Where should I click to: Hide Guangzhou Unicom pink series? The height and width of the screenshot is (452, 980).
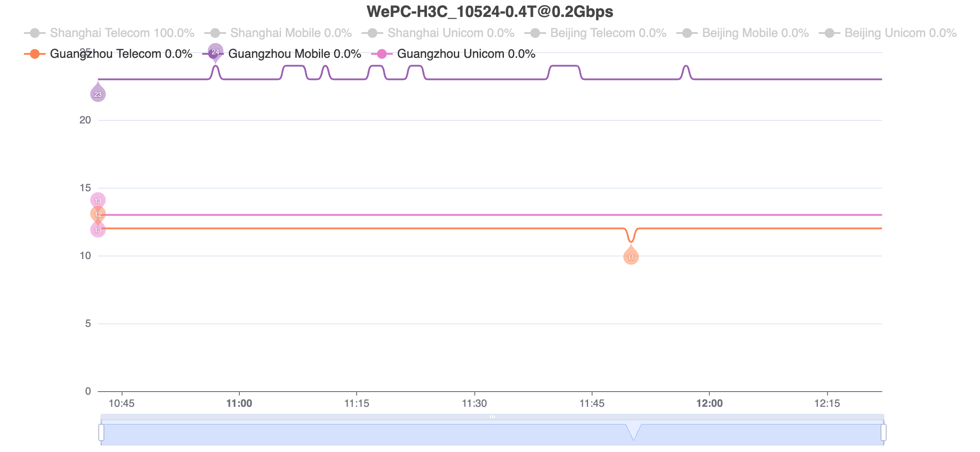[453, 54]
